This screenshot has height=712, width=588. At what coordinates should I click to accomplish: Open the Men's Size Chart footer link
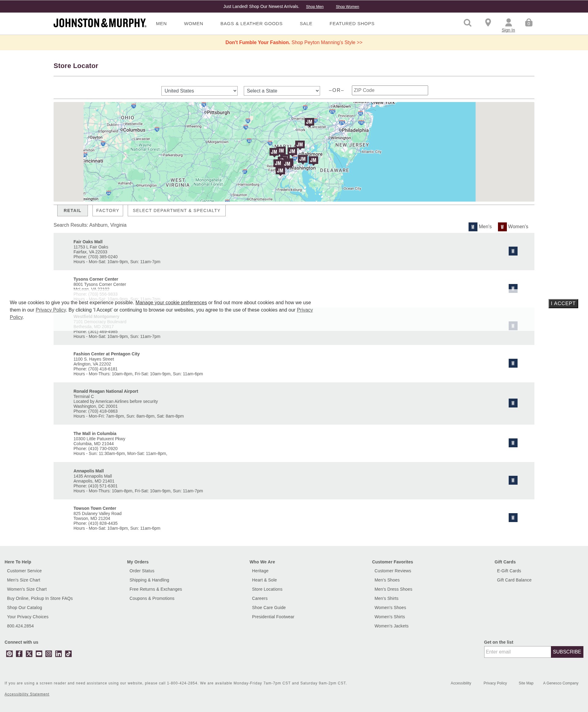pyautogui.click(x=24, y=580)
